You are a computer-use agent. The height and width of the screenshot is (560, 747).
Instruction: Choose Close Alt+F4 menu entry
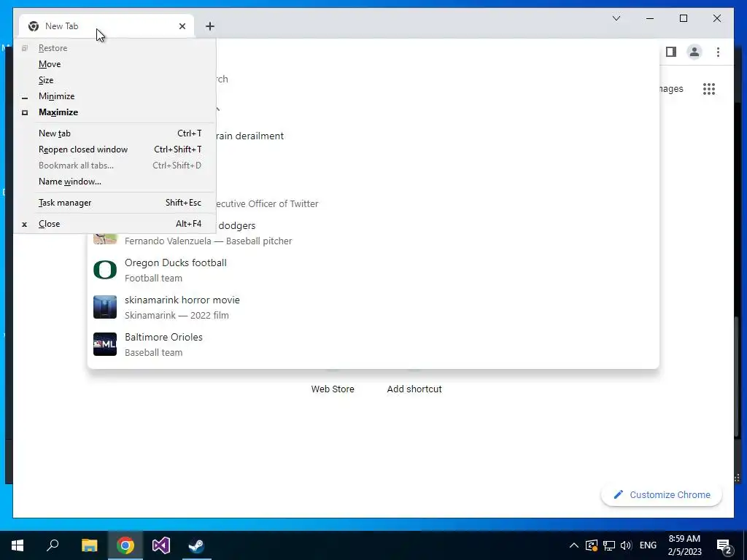click(115, 224)
